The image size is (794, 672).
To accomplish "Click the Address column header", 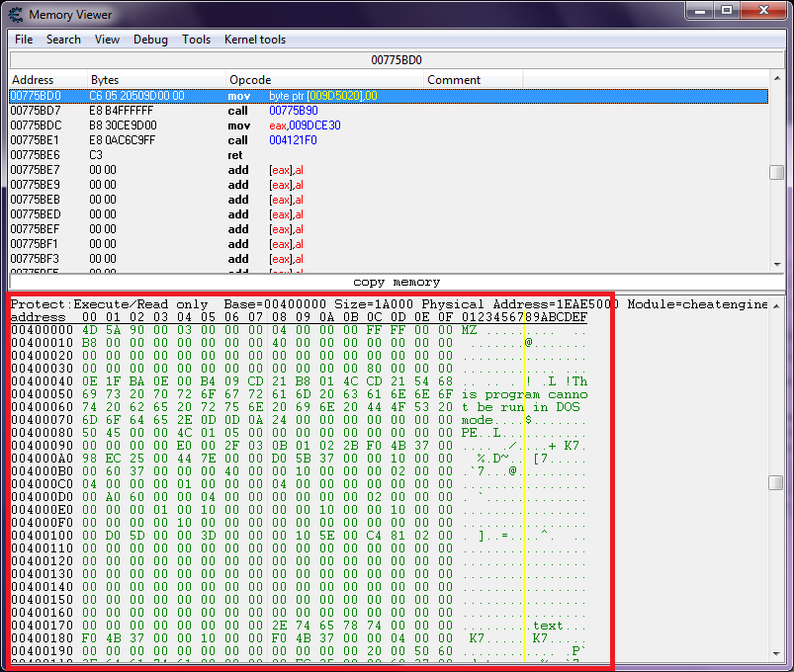I will 33,80.
